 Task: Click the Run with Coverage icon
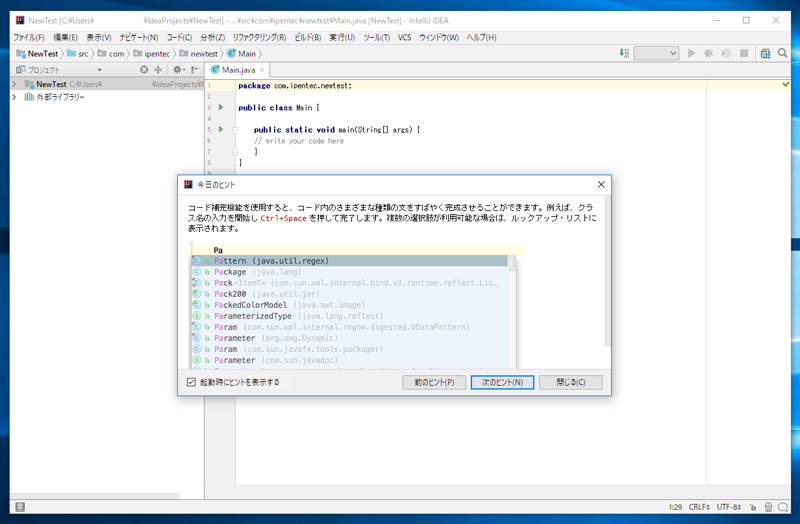[x=726, y=53]
